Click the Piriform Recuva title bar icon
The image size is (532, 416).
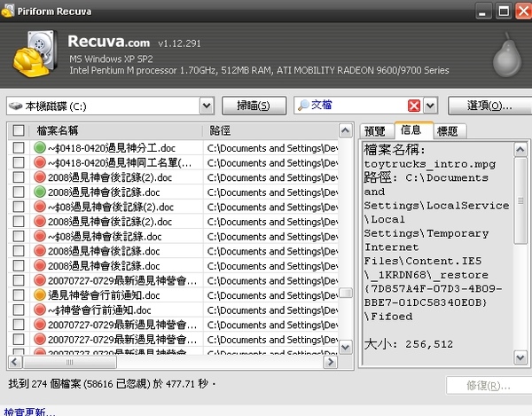(7, 11)
